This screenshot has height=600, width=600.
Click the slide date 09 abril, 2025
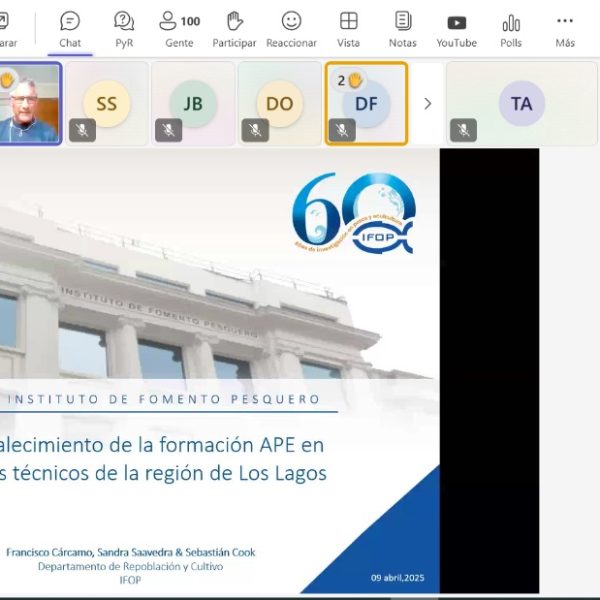(397, 578)
